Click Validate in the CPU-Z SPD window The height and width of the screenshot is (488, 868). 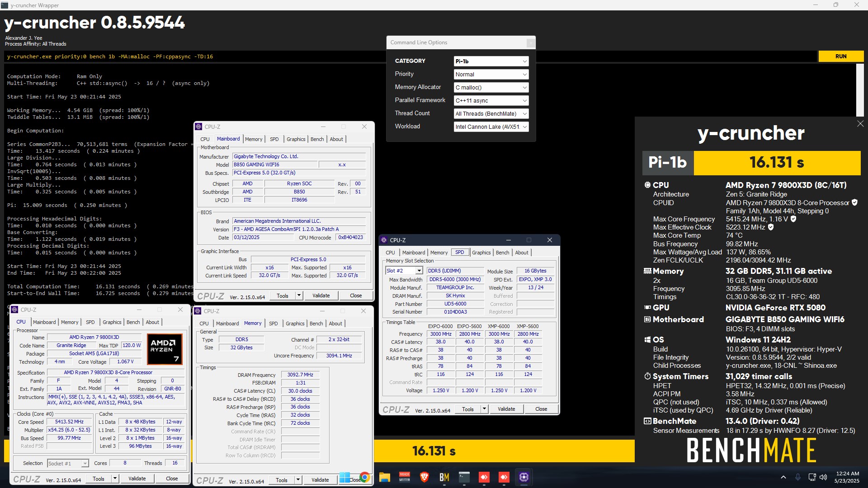(x=506, y=409)
